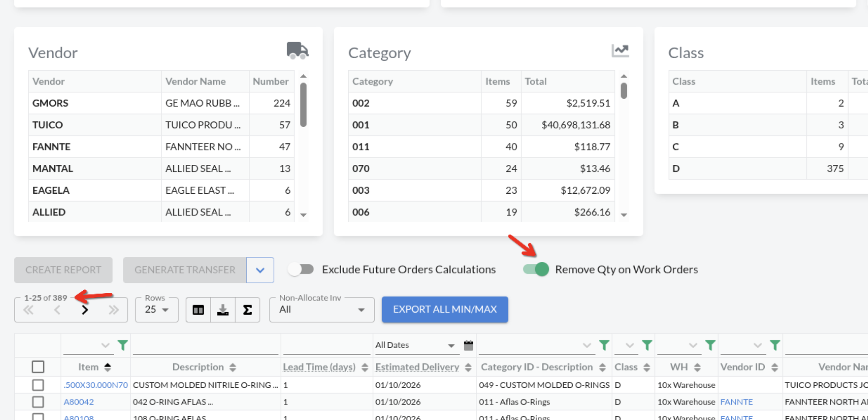Sort by WH column arrows
This screenshot has width=868, height=420.
[697, 367]
